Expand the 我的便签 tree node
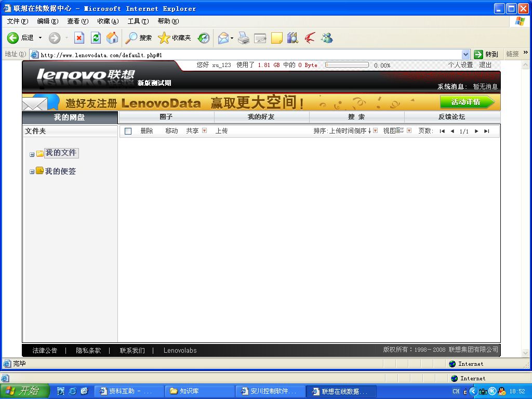The width and height of the screenshot is (532, 399). [32, 172]
